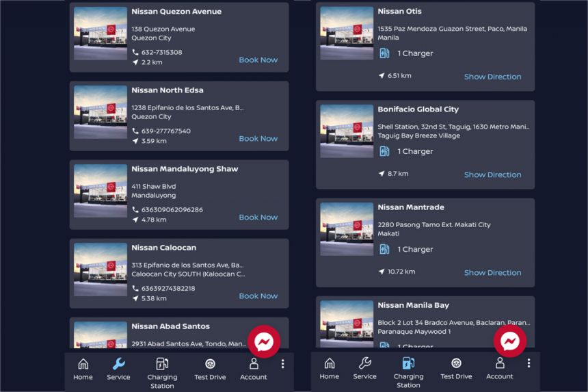Call number 63639274382218
The width and height of the screenshot is (588, 392).
pos(168,289)
